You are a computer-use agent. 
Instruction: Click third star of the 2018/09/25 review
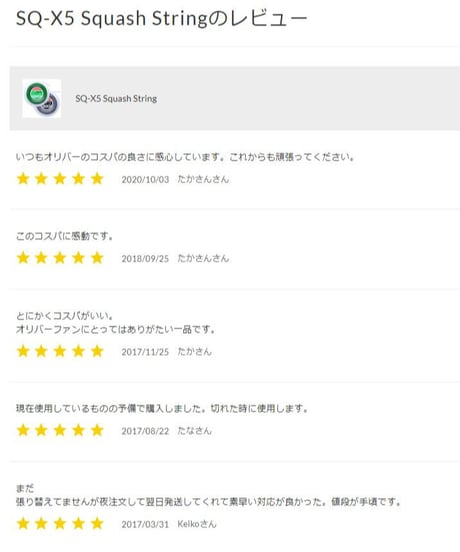tap(60, 258)
